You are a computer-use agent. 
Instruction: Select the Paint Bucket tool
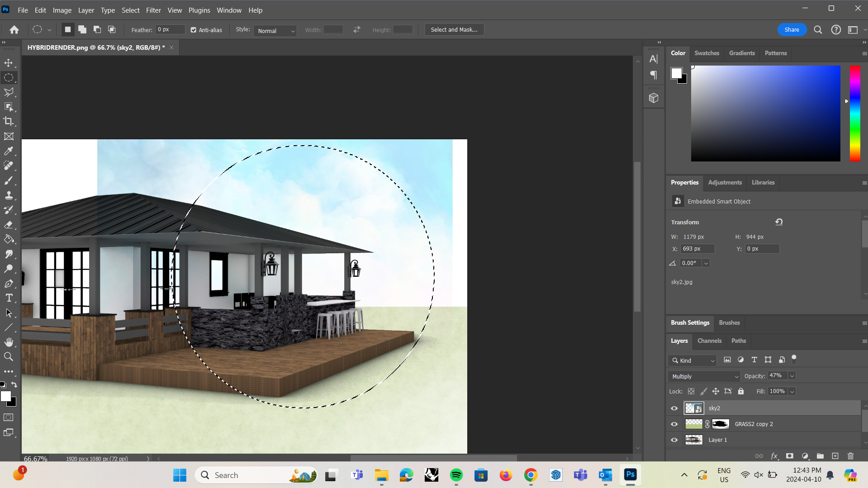coord(9,239)
